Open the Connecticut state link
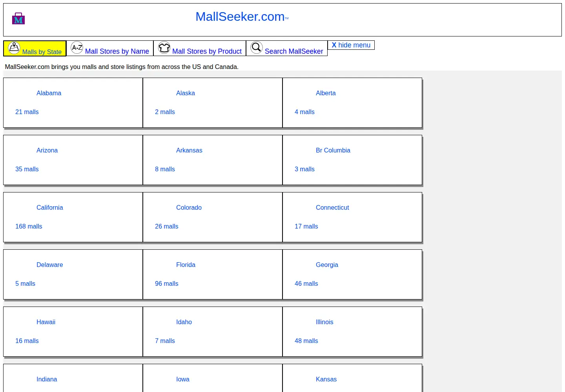 332,207
